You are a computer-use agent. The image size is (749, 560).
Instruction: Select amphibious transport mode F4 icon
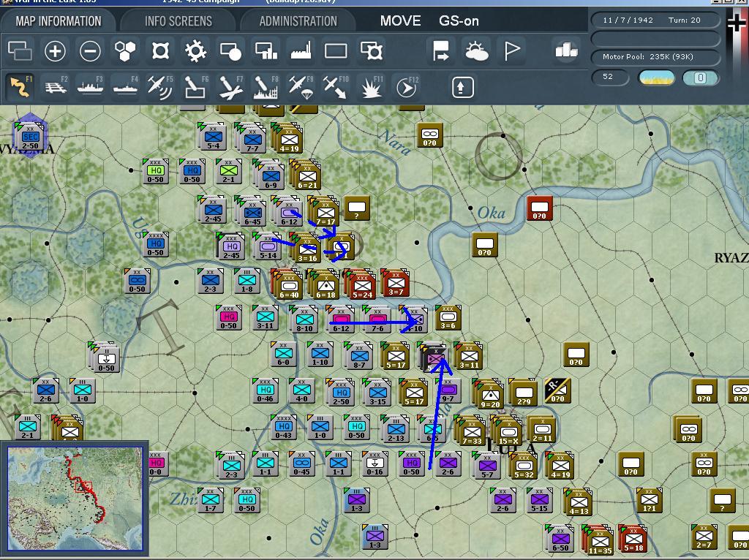[x=126, y=87]
